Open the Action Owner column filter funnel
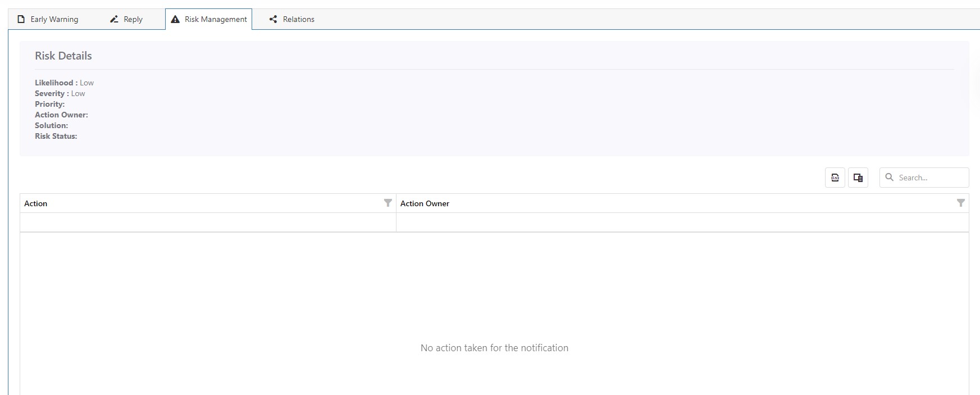This screenshot has width=980, height=395. pos(961,203)
